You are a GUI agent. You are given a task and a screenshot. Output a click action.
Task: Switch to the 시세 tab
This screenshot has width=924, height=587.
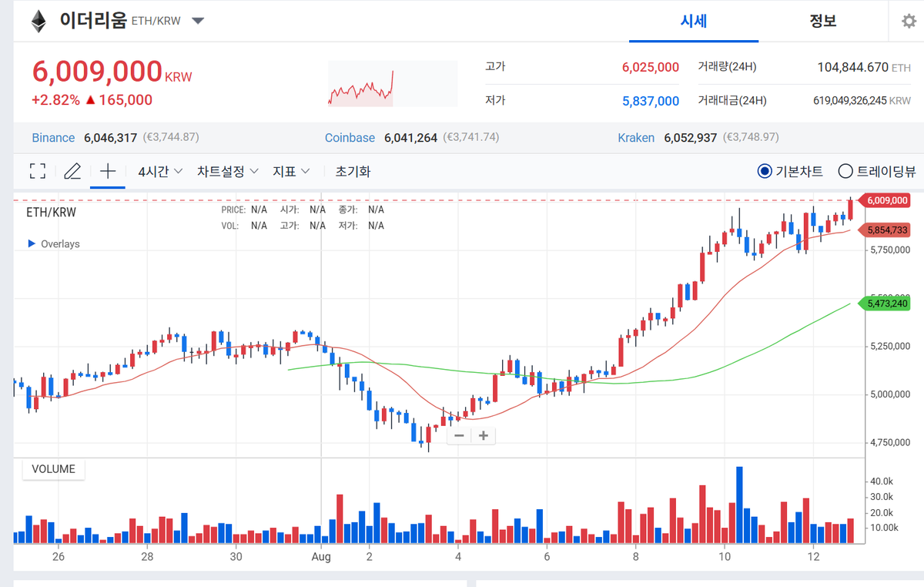point(693,21)
